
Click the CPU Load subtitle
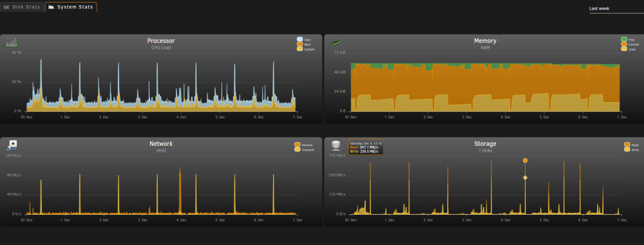[x=161, y=48]
